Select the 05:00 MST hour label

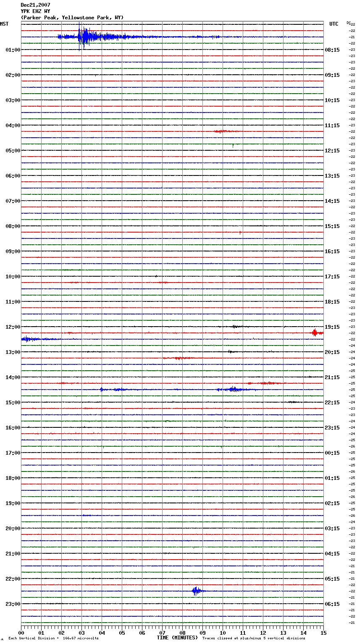[x=13, y=151]
